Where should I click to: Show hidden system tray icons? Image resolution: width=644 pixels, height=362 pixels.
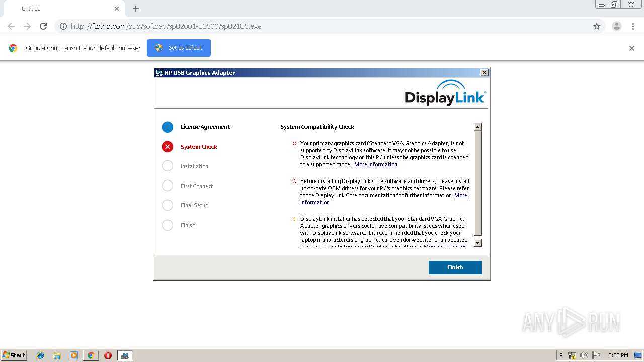pos(561,355)
